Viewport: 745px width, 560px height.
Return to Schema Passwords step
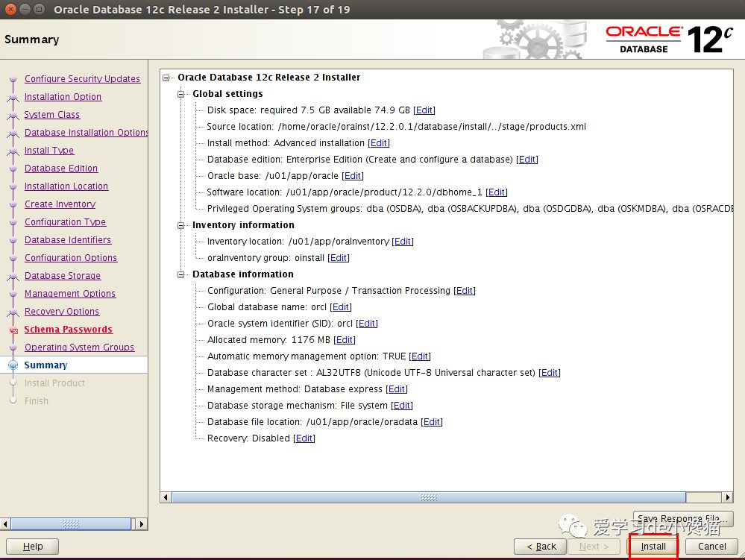pos(68,330)
